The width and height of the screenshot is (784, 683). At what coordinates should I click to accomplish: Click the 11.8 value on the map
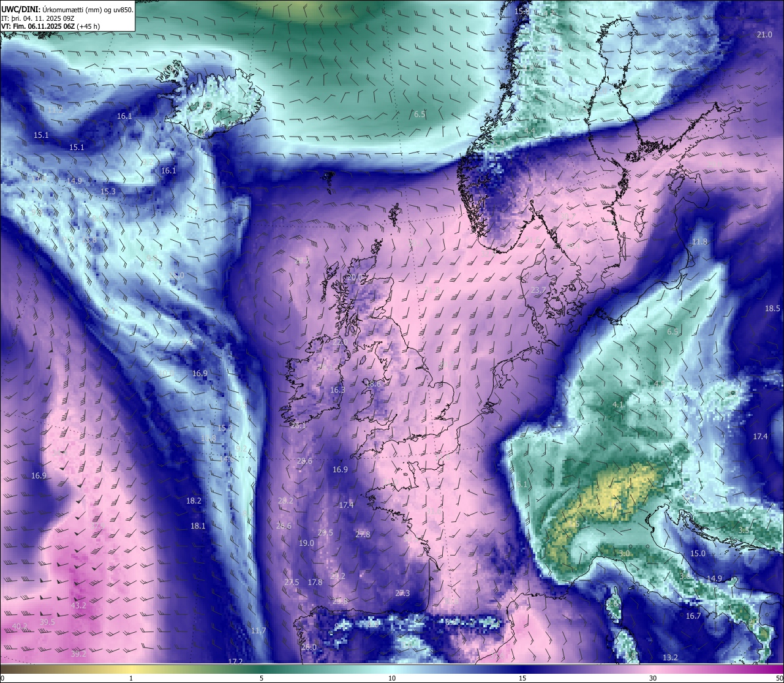pyautogui.click(x=699, y=242)
